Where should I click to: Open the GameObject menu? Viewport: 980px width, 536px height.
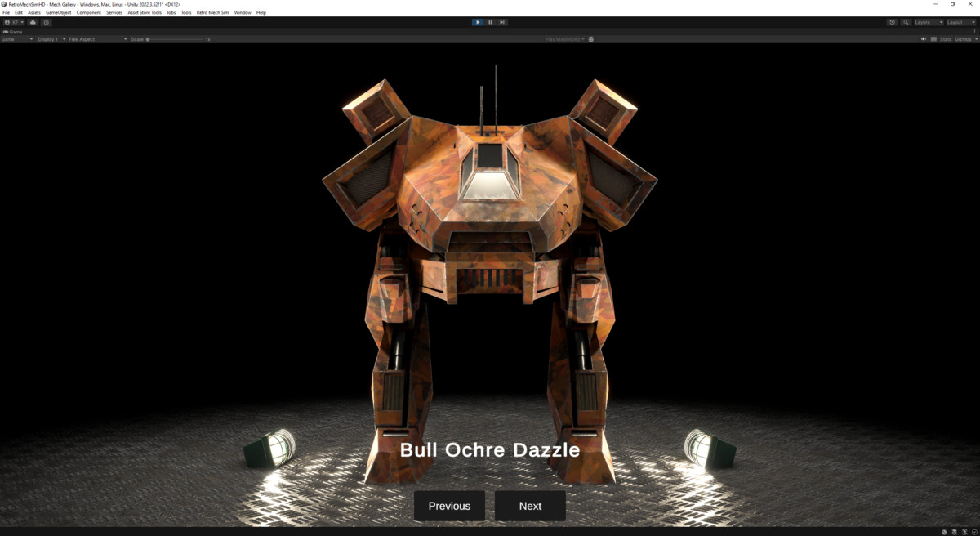tap(58, 12)
